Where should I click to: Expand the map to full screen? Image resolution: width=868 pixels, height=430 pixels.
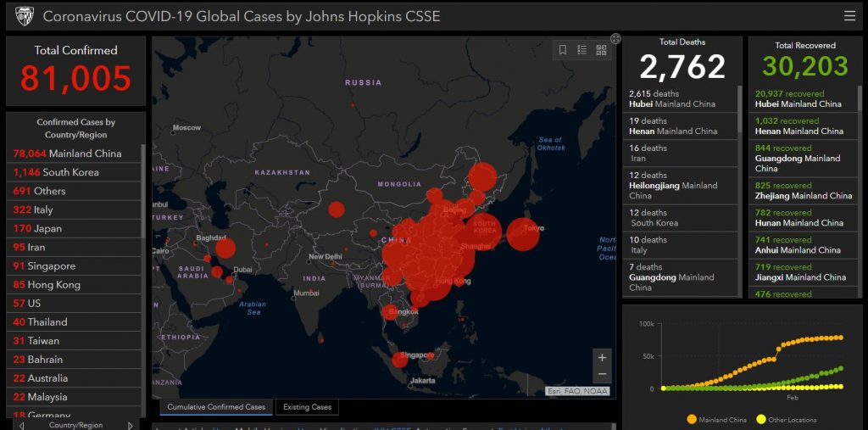click(x=616, y=38)
